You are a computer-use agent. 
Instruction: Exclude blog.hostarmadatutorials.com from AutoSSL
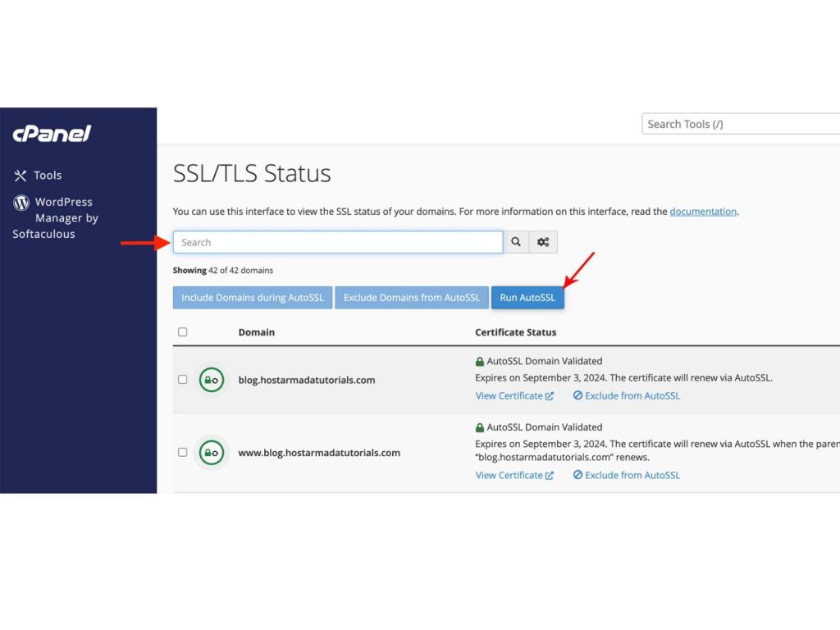coord(626,396)
